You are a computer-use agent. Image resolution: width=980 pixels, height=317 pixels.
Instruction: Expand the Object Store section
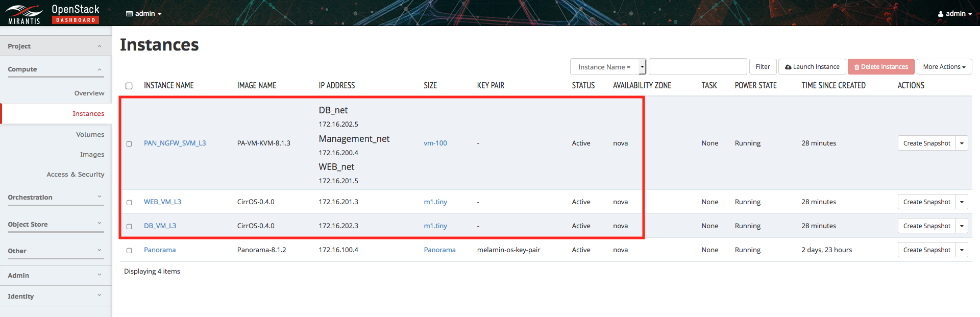56,225
